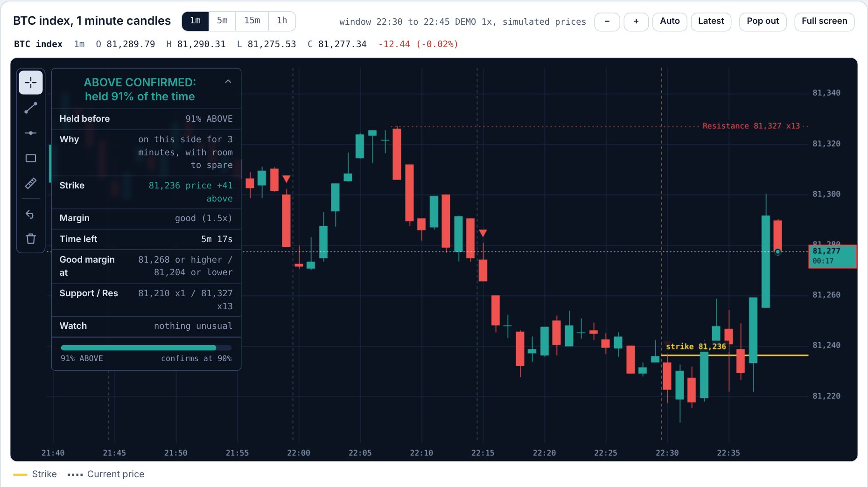The width and height of the screenshot is (868, 487).
Task: Click the minus zoom out button
Action: coord(607,21)
